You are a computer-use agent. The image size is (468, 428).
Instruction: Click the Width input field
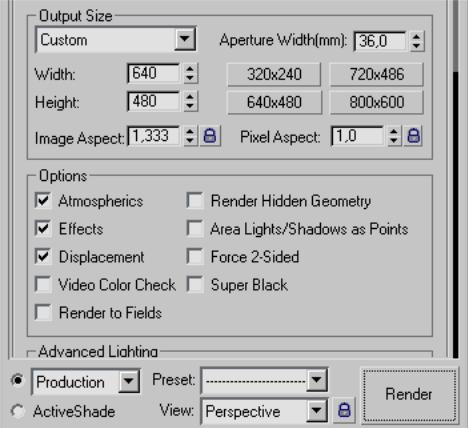[x=153, y=73]
